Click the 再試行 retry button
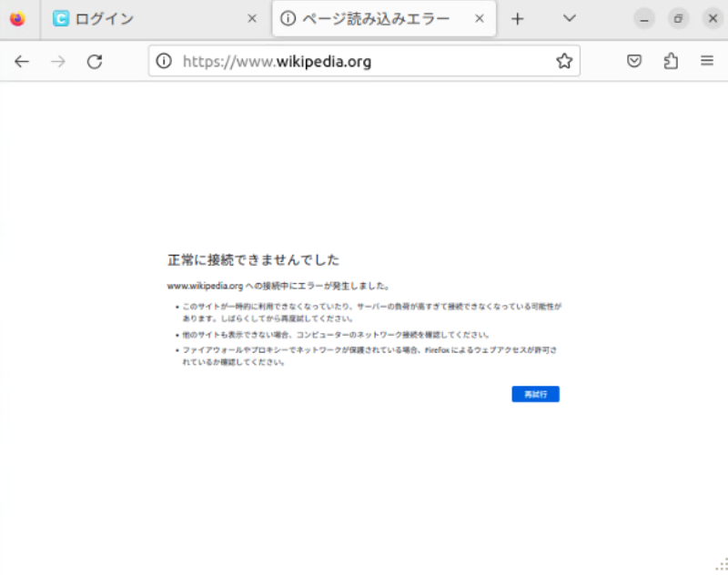 point(535,394)
